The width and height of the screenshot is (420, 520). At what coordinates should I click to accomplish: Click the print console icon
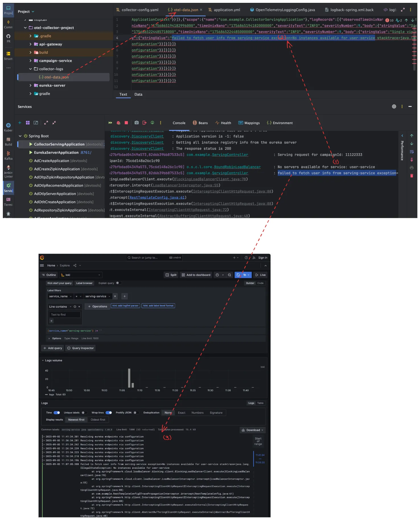click(x=411, y=168)
